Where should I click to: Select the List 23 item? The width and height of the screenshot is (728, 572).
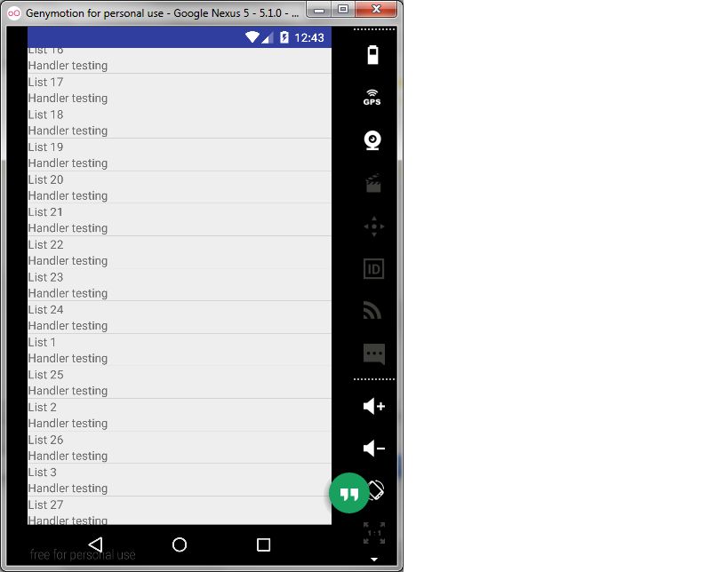click(180, 285)
